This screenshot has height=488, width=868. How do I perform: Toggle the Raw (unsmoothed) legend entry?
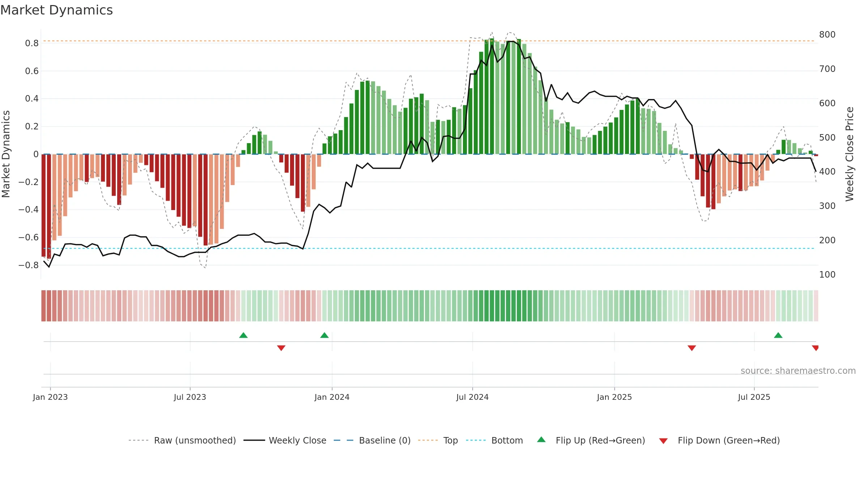click(182, 440)
